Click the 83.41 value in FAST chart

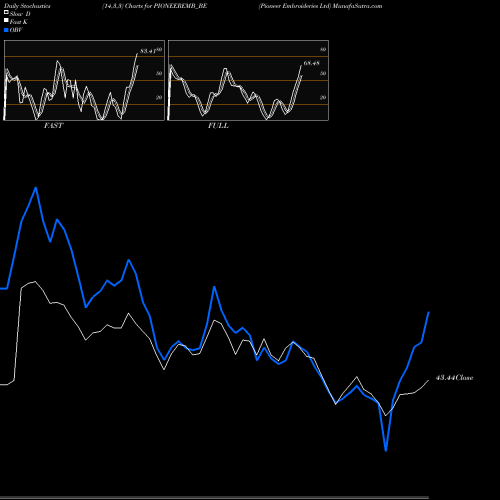point(148,51)
